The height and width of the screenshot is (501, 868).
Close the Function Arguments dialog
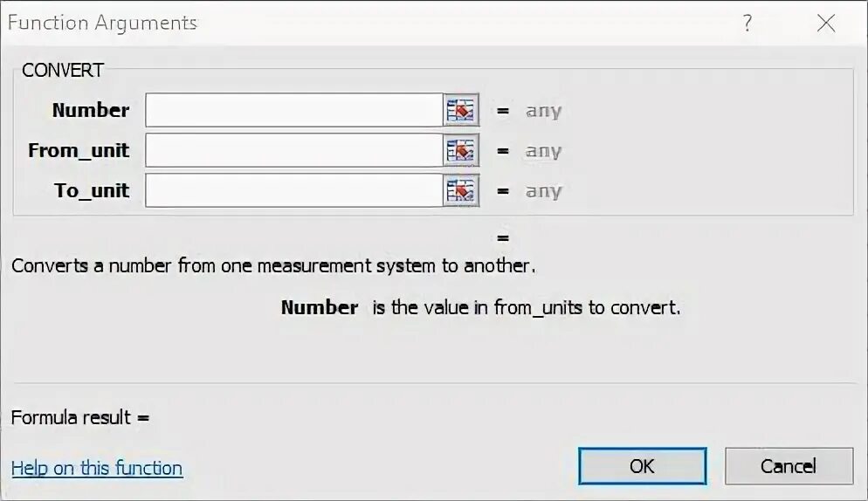pyautogui.click(x=825, y=24)
